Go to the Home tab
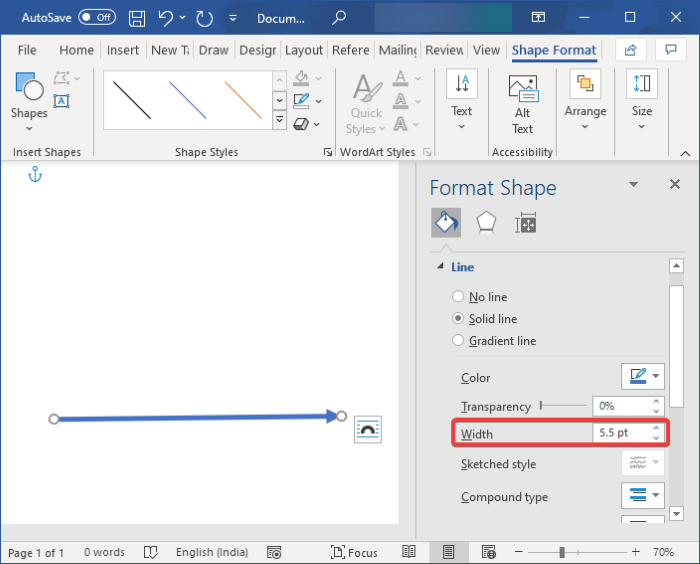 pos(76,50)
